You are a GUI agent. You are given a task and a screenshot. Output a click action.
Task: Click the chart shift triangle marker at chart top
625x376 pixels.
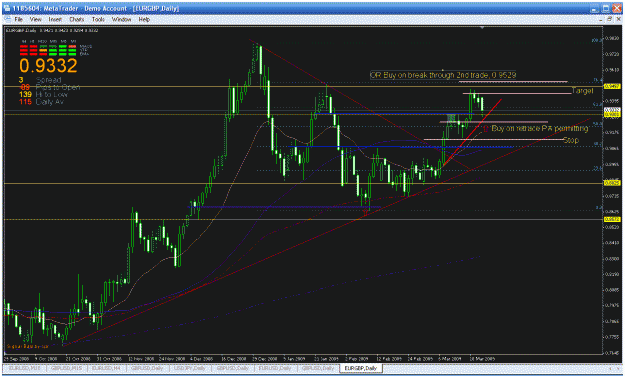[482, 28]
